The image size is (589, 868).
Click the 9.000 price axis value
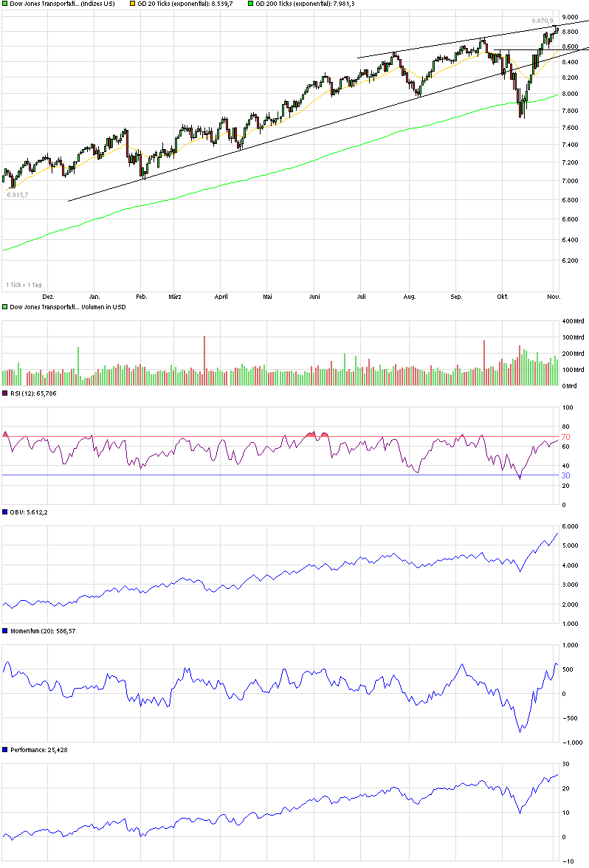[x=570, y=17]
